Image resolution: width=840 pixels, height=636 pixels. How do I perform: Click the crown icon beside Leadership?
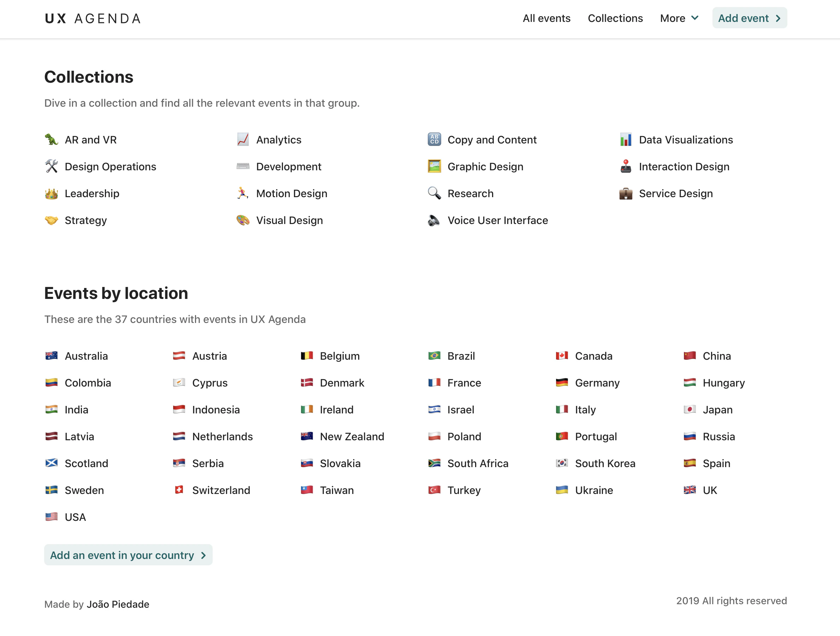(x=51, y=193)
